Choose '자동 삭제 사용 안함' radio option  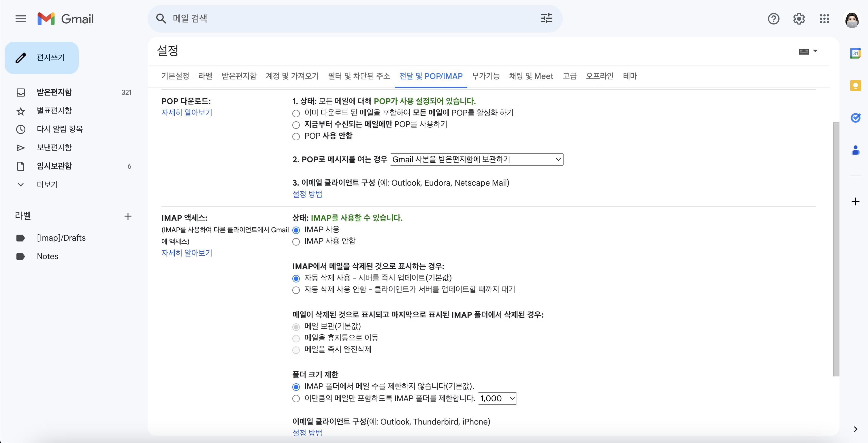296,290
